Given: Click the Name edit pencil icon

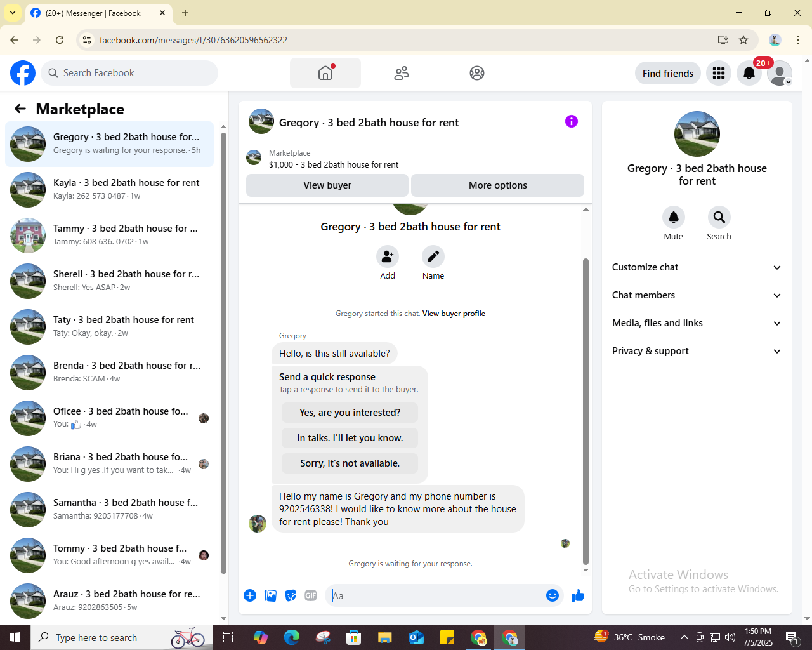Looking at the screenshot, I should pyautogui.click(x=433, y=256).
